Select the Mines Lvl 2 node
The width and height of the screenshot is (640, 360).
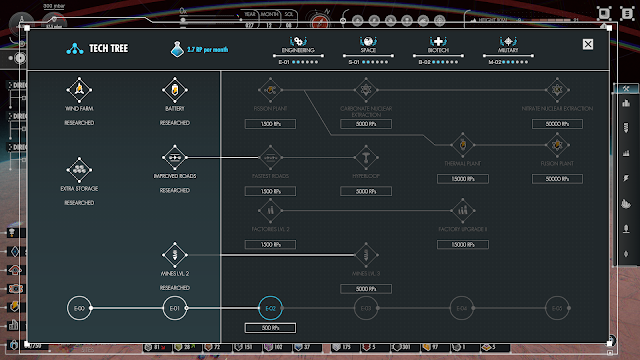[175, 255]
